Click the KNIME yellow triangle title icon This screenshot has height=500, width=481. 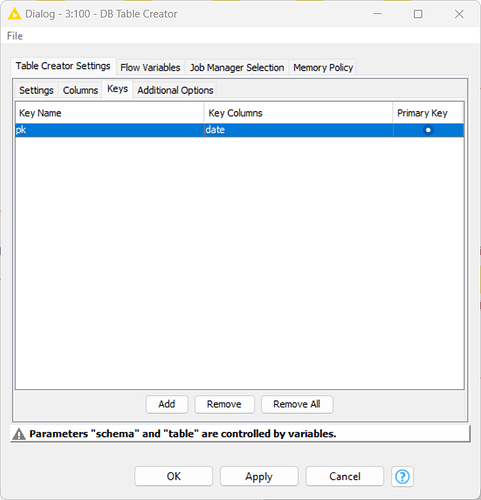click(x=14, y=14)
